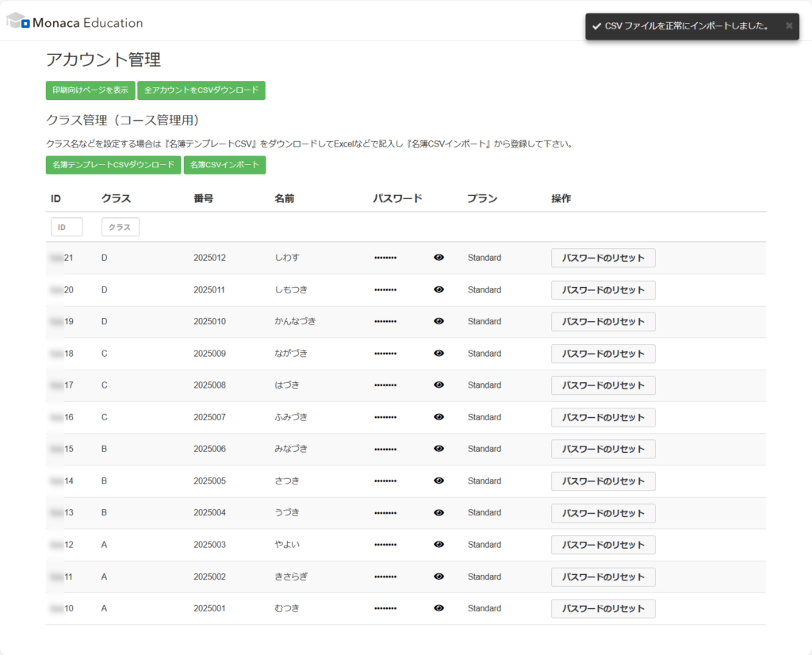Select number cell 2025012
812x655 pixels.
click(x=209, y=258)
